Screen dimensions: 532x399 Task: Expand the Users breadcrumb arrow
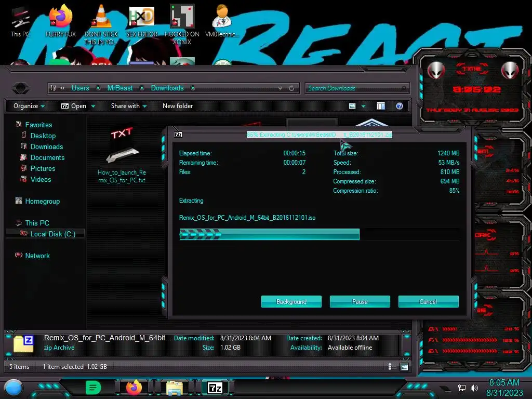click(x=98, y=88)
